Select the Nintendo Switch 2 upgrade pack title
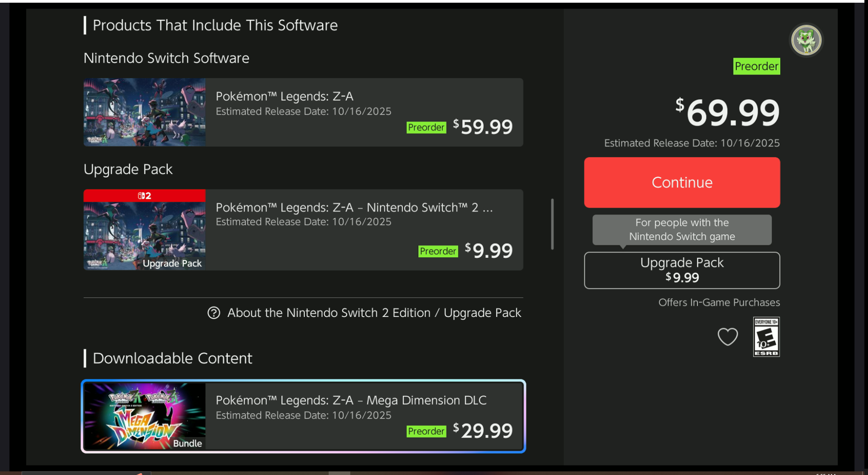868x475 pixels. point(354,207)
